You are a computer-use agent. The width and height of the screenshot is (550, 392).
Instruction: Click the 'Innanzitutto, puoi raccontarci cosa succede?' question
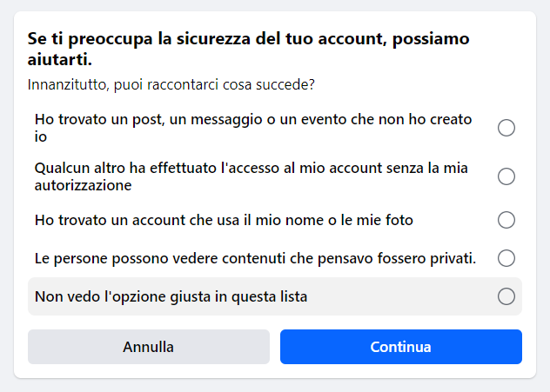pos(171,85)
